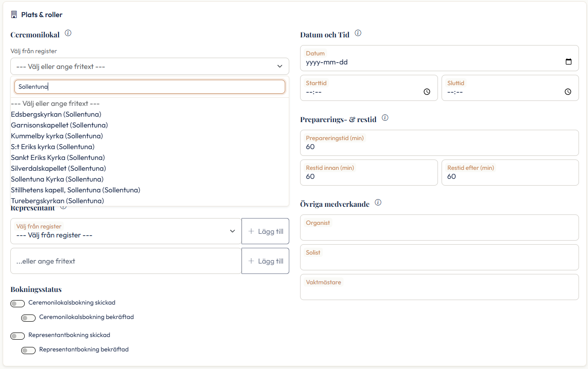588x369 pixels.
Task: Open the Representant Välj från register dropdown
Action: tap(126, 231)
